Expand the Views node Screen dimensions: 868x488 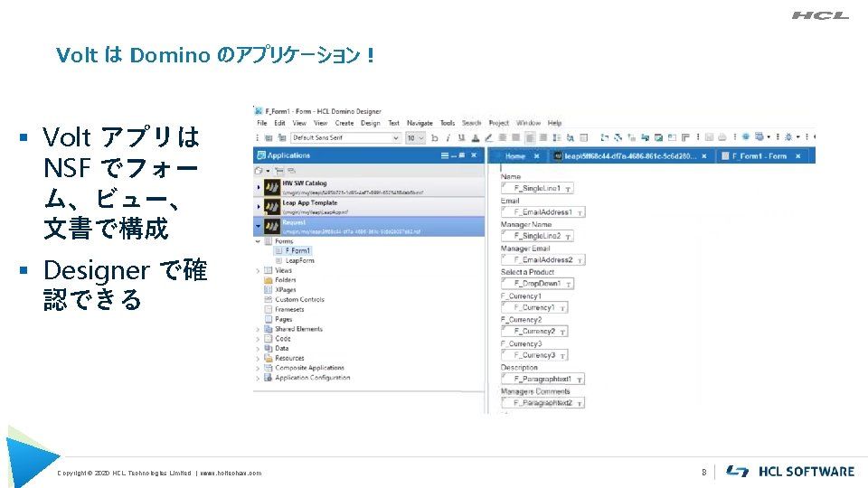(x=258, y=270)
